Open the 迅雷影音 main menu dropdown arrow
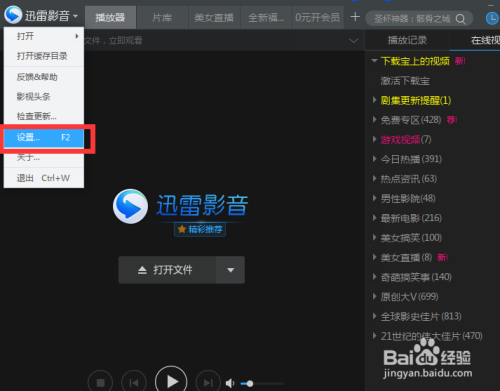 (x=75, y=16)
